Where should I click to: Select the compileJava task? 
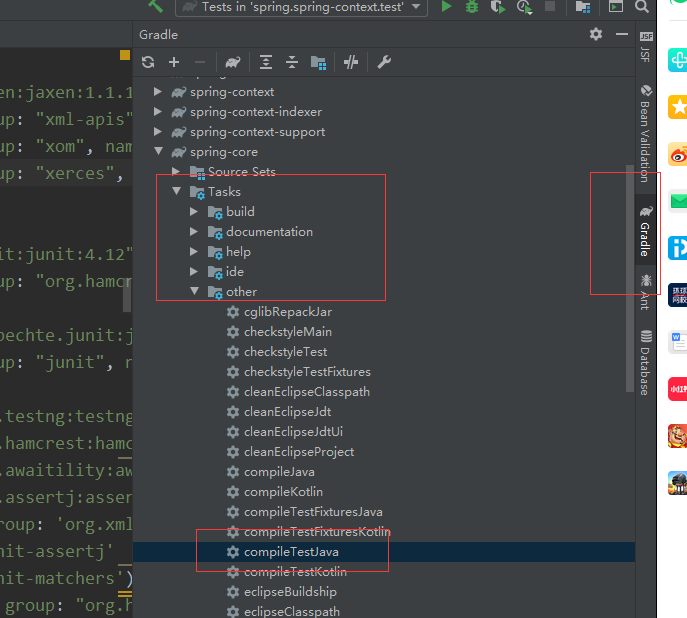(x=279, y=472)
